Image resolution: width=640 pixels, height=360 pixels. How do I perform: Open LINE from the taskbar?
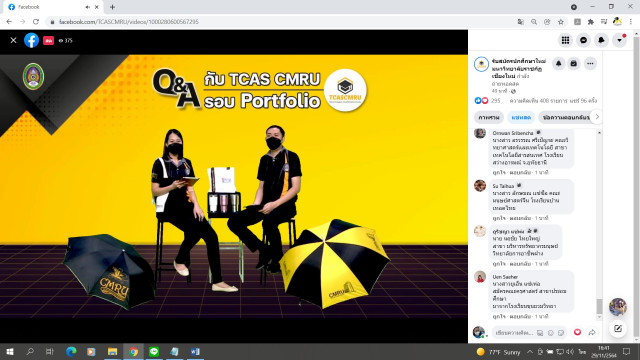click(154, 351)
